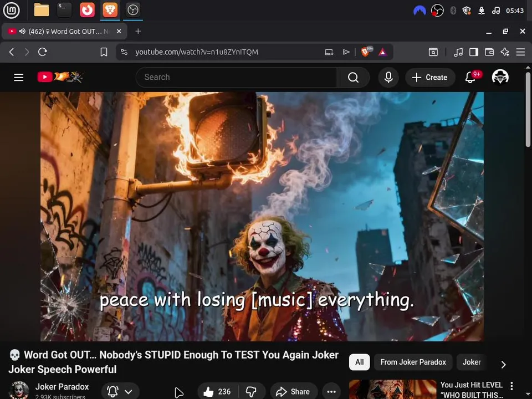Open the Brave playlist music icon
Screen dimensions: 532x399
click(458, 52)
